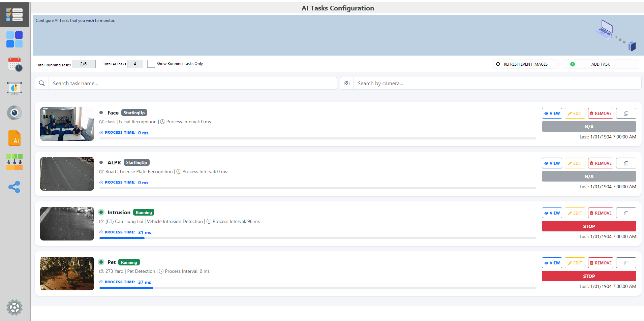The height and width of the screenshot is (321, 644).
Task: Click the Add Task button
Action: 601,64
